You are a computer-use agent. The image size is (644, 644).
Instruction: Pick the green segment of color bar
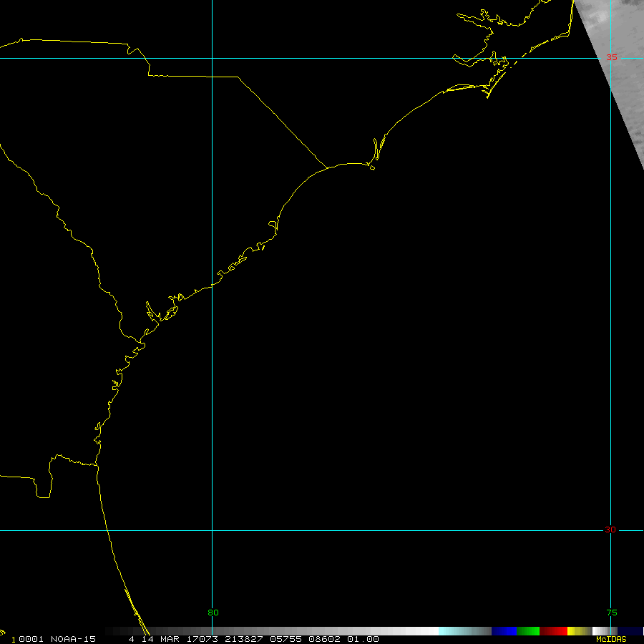(x=528, y=631)
